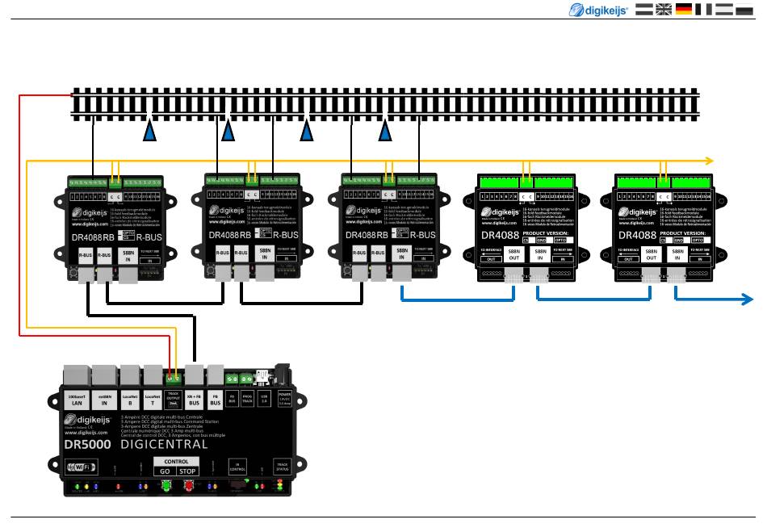Viewport: 767px width, 532px height.
Task: Click the USB 2.0 label on the DR5000
Action: (264, 399)
